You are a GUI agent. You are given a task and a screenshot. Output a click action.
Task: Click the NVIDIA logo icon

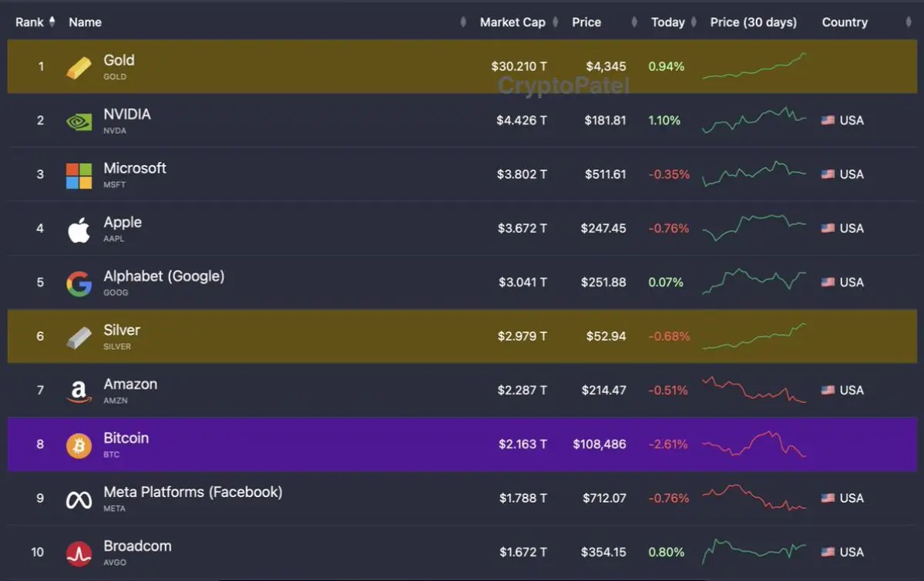[x=79, y=122]
